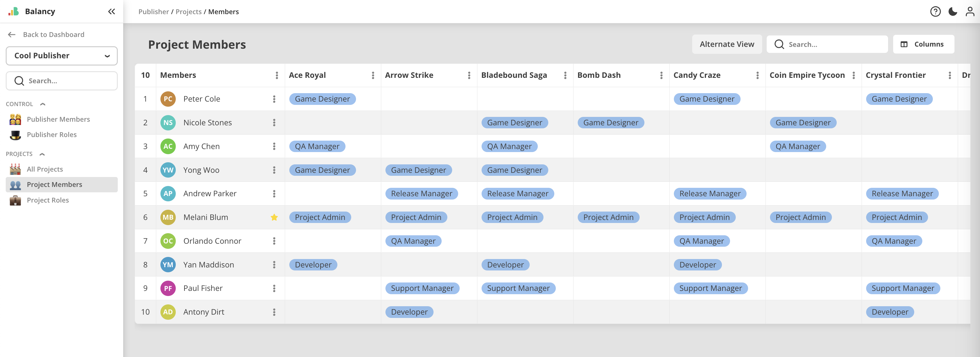Collapse the sidebar with double chevron

pos(111,11)
